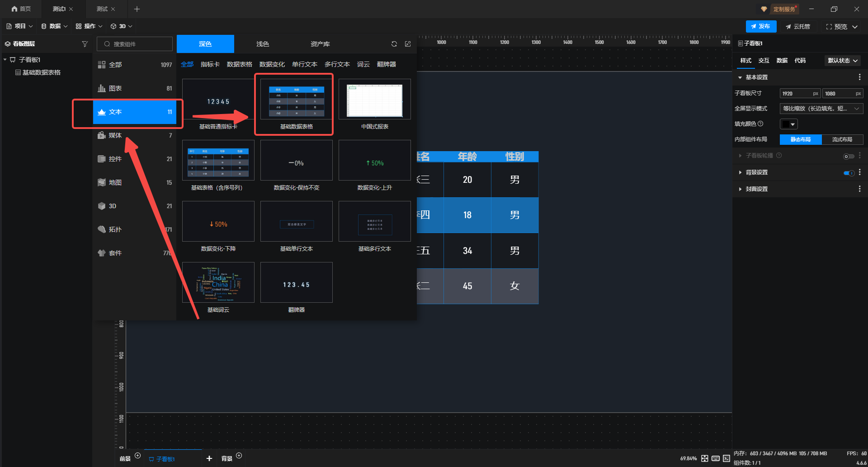Screen dimensions: 868x467
Task: Click the 搜索组件 search field
Action: pyautogui.click(x=135, y=44)
